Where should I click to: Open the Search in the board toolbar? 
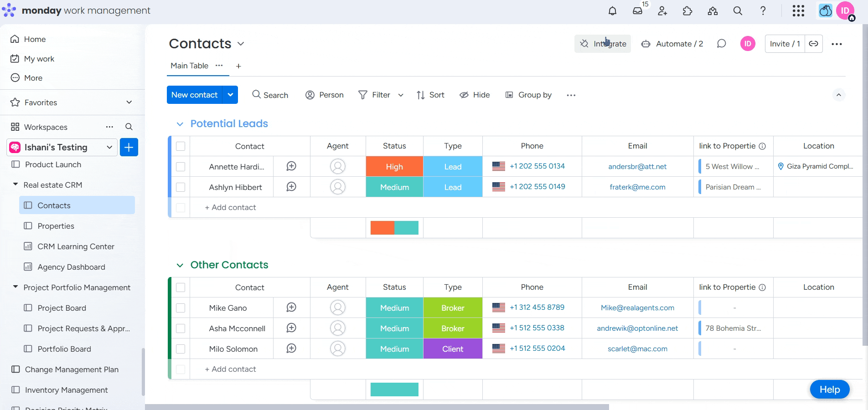(x=270, y=95)
